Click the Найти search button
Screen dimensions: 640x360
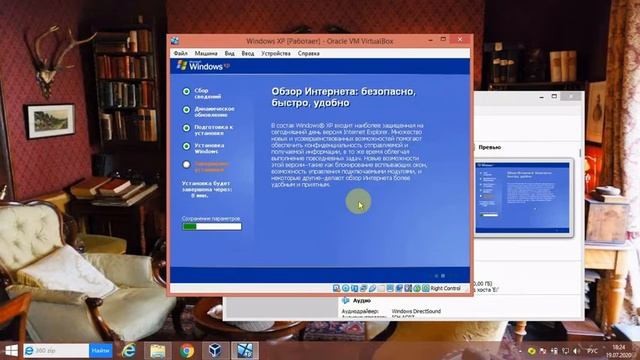[x=100, y=351]
